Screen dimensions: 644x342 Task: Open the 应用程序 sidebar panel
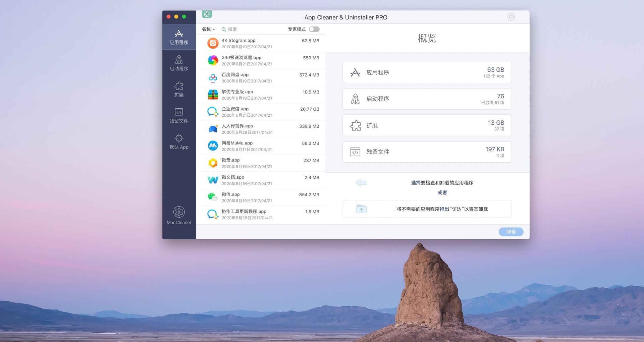(179, 36)
